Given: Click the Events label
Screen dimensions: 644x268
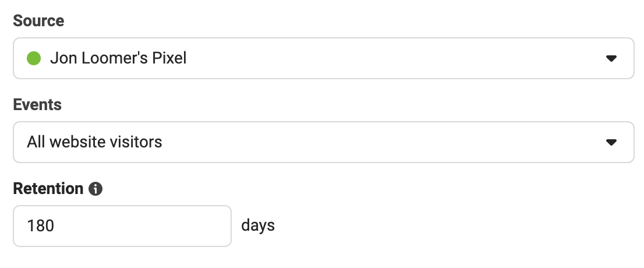Looking at the screenshot, I should tap(37, 104).
